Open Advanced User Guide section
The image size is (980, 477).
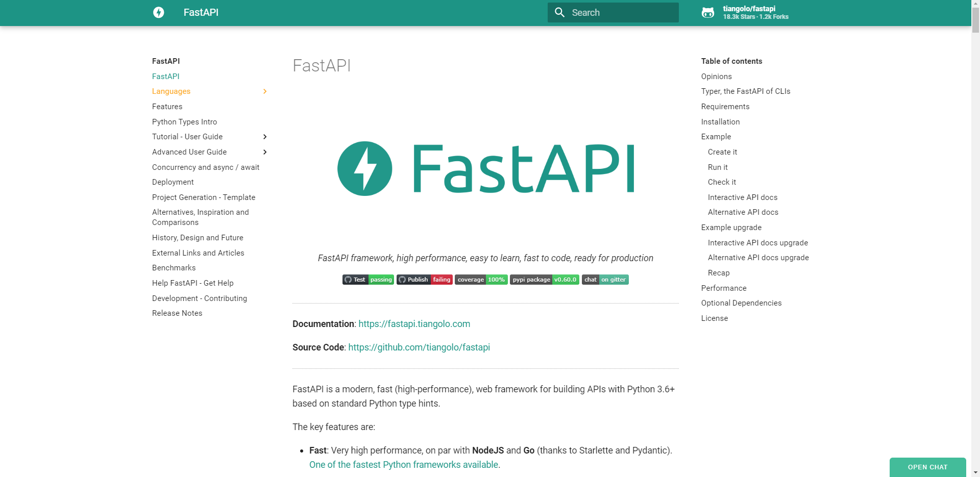coord(189,152)
